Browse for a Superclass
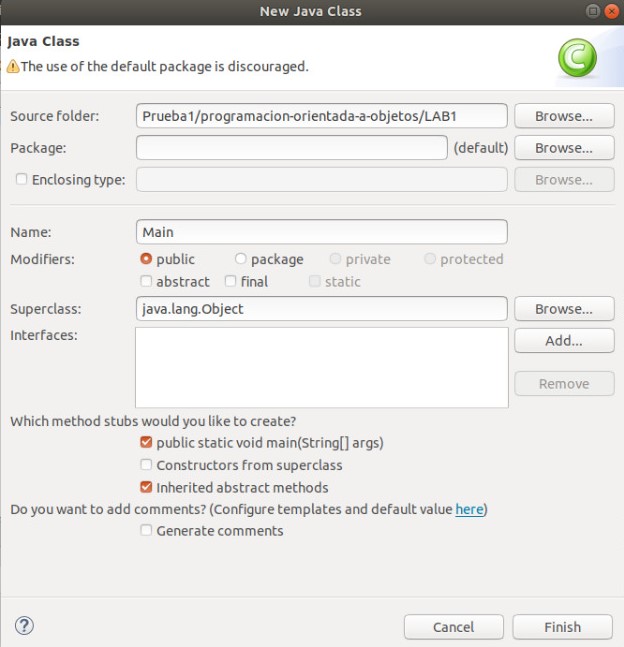 (x=563, y=309)
